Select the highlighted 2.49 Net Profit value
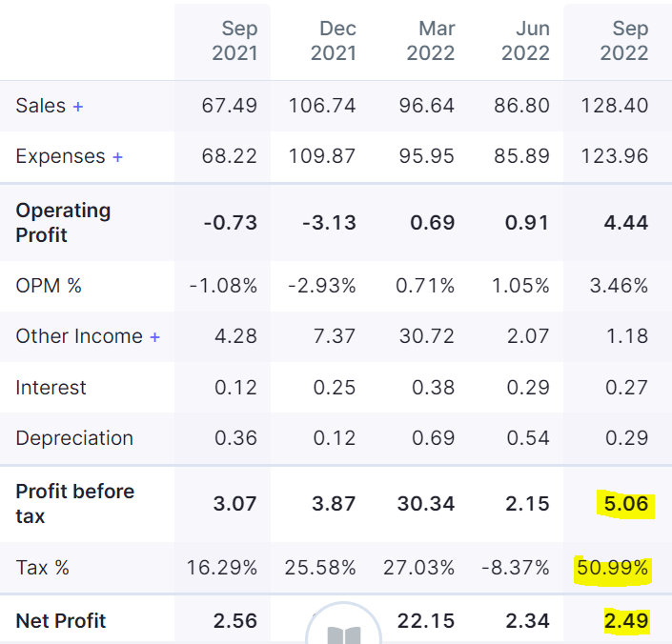The width and height of the screenshot is (672, 644). 625,621
